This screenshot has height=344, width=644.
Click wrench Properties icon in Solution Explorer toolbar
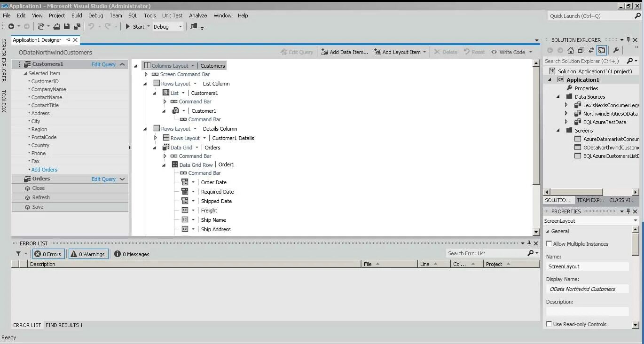[616, 50]
